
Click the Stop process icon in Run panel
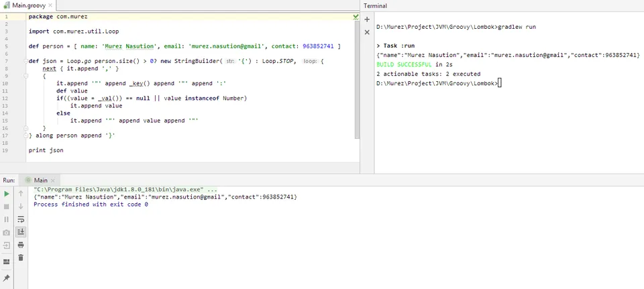pyautogui.click(x=7, y=207)
